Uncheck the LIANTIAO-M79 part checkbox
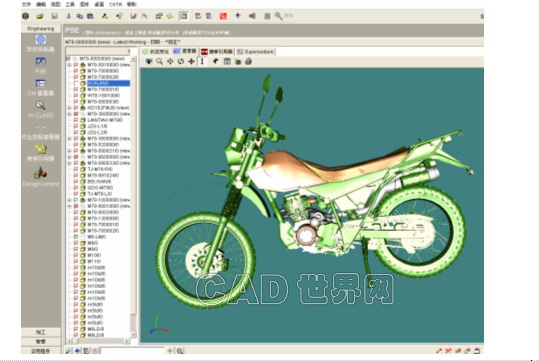Viewport: 539px width, 361px height. click(76, 120)
